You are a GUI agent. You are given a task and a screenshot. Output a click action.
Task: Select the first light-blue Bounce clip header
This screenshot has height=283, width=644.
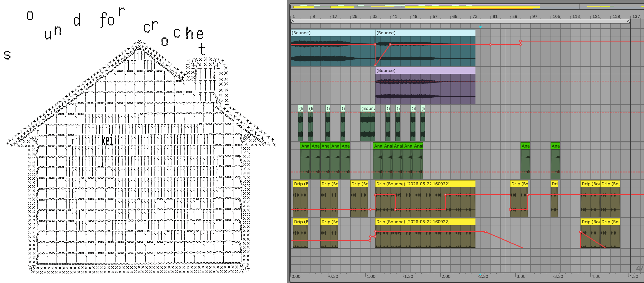point(333,33)
